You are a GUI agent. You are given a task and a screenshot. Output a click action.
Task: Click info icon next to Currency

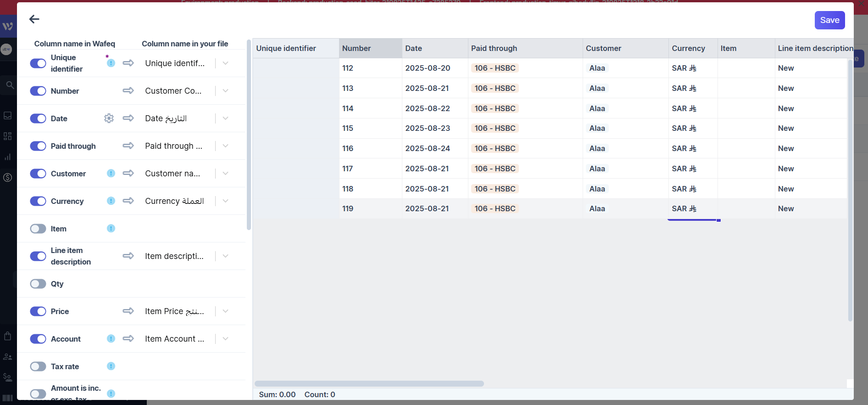click(x=111, y=201)
